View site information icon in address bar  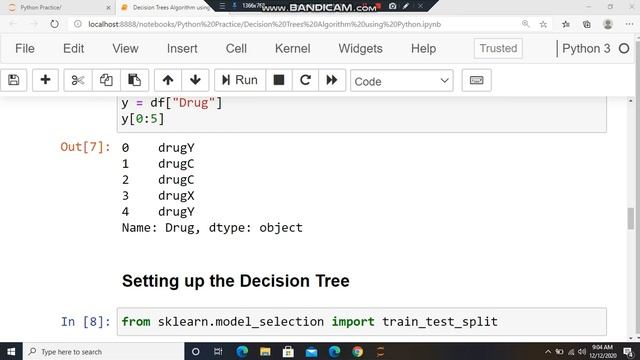[78, 24]
